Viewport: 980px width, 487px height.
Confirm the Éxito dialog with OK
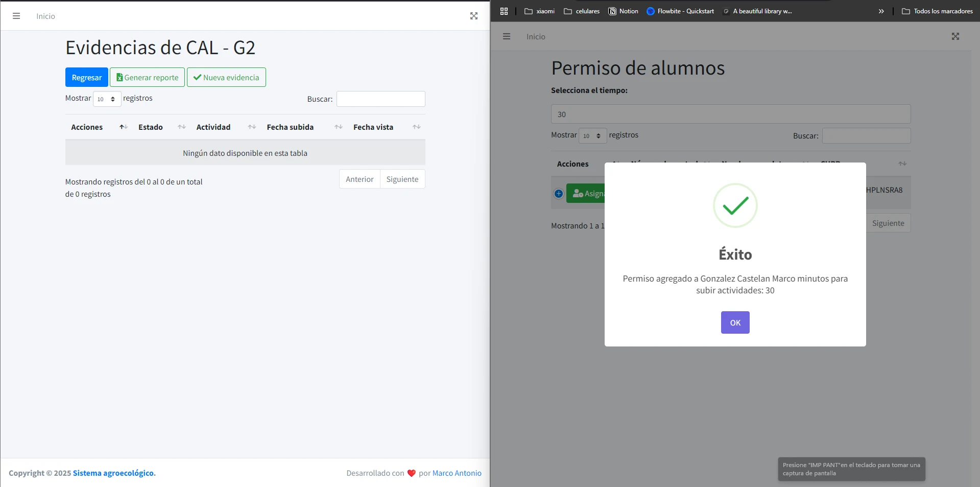point(735,322)
